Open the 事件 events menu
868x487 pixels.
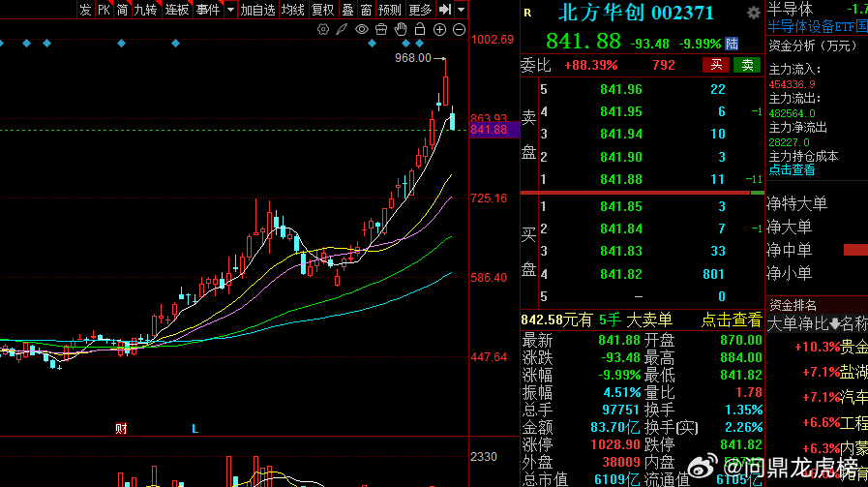(x=208, y=10)
